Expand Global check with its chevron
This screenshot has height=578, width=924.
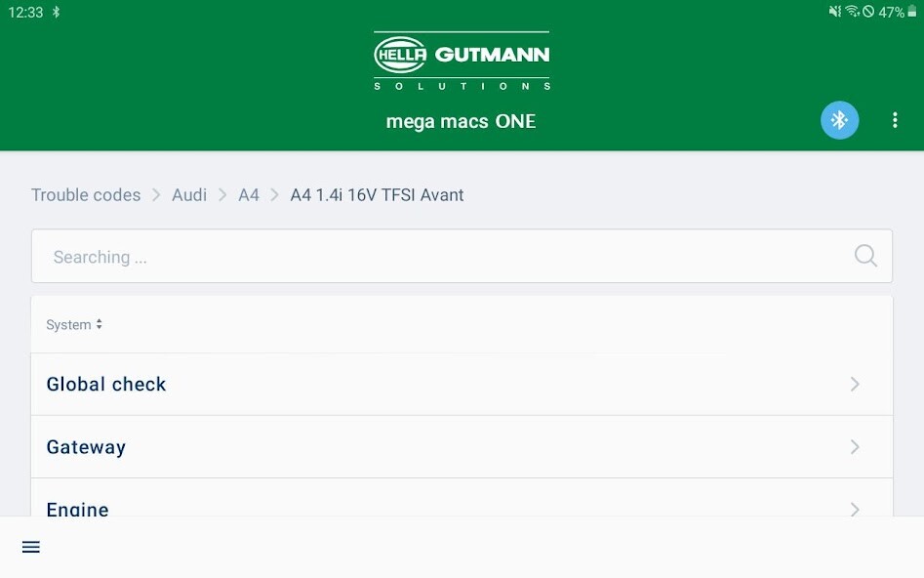[x=855, y=384]
